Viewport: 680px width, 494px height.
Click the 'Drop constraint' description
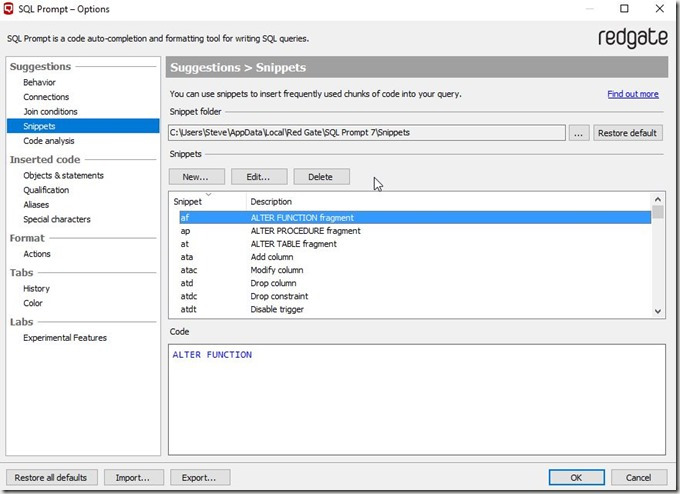tap(279, 296)
